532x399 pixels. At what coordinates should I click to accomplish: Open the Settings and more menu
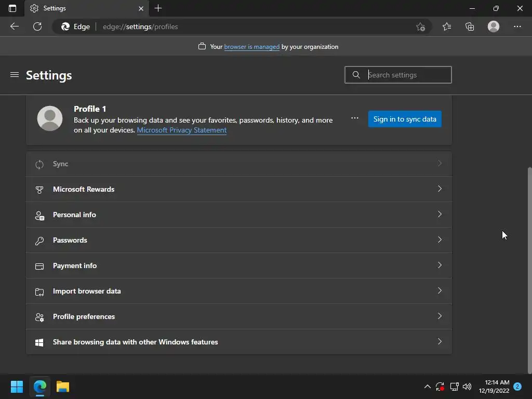point(517,26)
